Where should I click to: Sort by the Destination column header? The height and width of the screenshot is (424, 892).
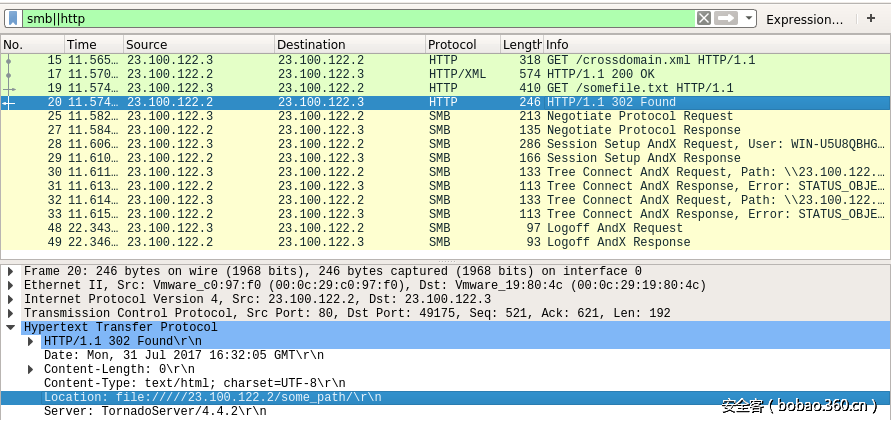pos(347,44)
